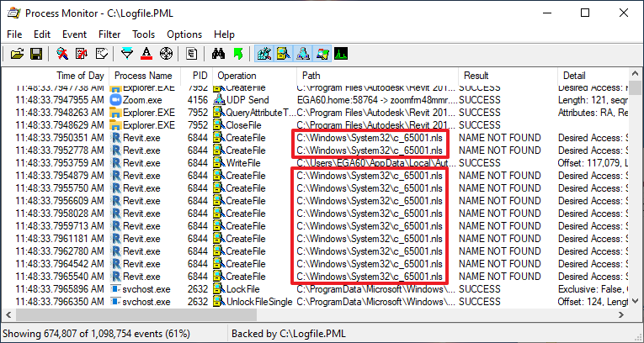
Task: Click the PID 4156 cell
Action: point(198,100)
